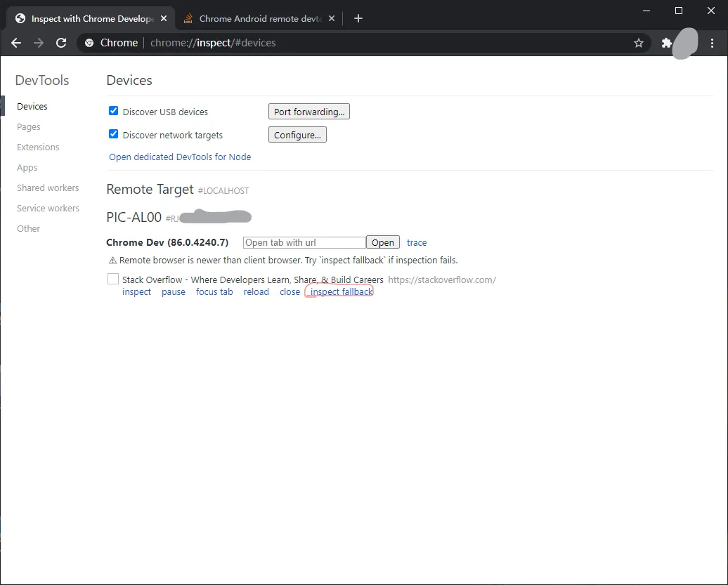This screenshot has height=585, width=728.
Task: Go back with the browser back arrow
Action: point(16,43)
